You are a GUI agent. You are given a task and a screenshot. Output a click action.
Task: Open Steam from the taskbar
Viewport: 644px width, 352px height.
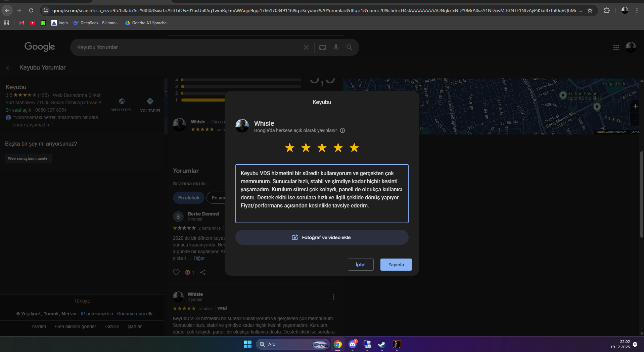point(382,344)
